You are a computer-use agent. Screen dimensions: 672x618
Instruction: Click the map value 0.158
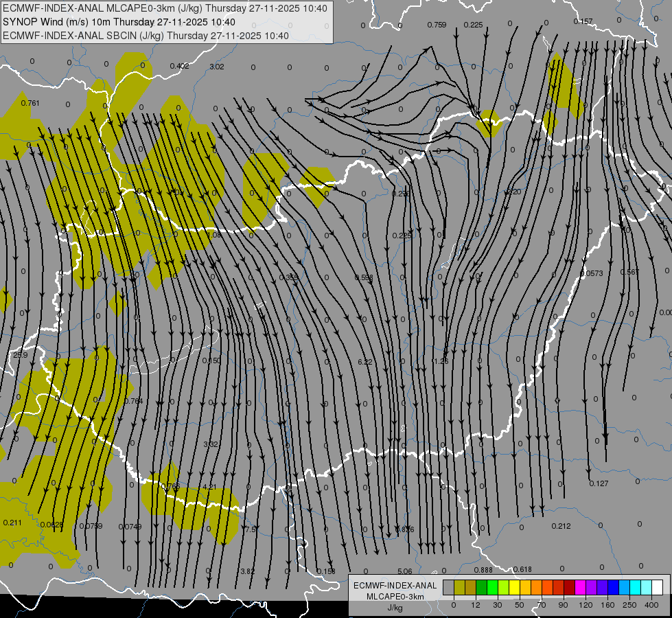pyautogui.click(x=326, y=571)
